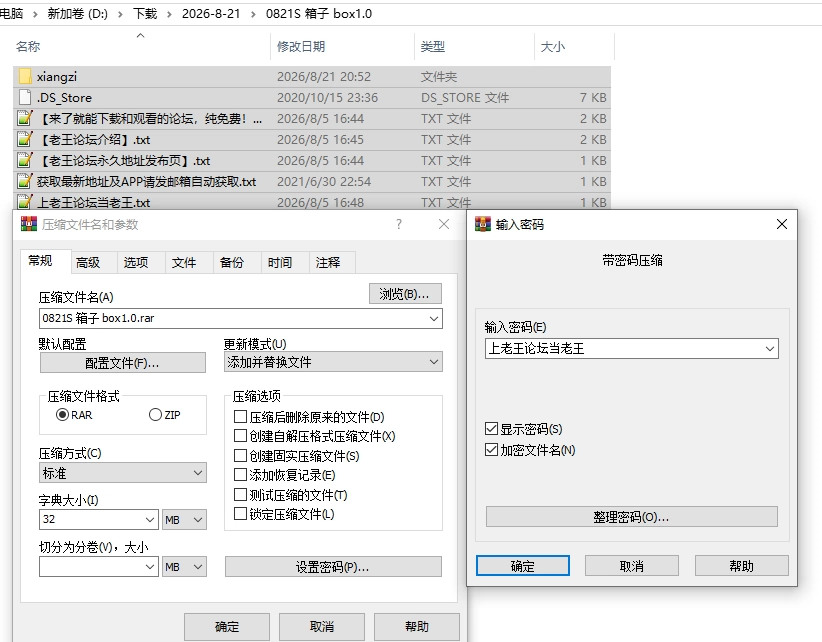The height and width of the screenshot is (642, 822).
Task: Click 取消 in the 输入密码 dialog
Action: coord(632,566)
